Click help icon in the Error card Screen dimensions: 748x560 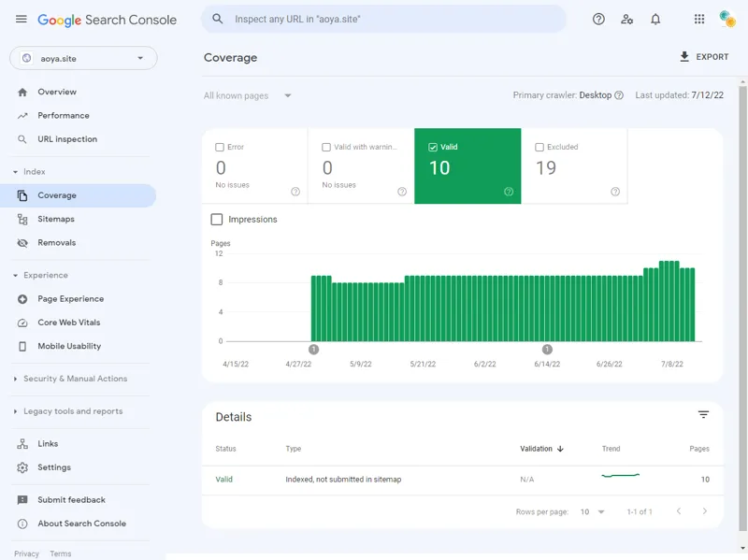coord(295,192)
